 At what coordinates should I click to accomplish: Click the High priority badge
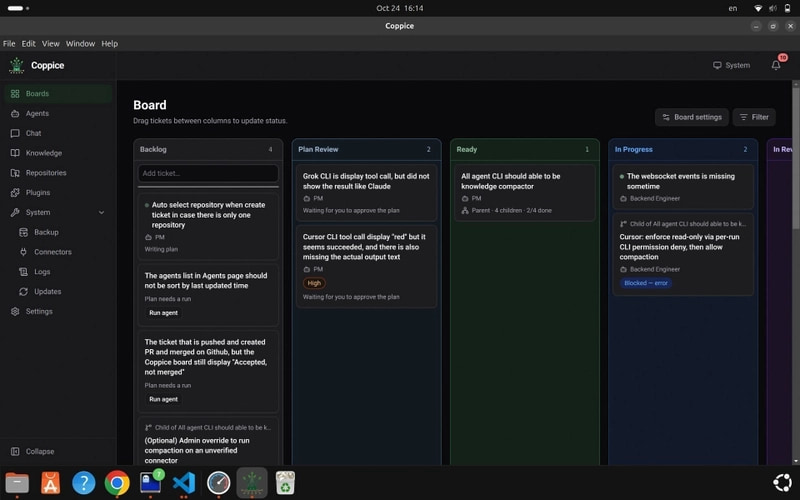coord(314,283)
